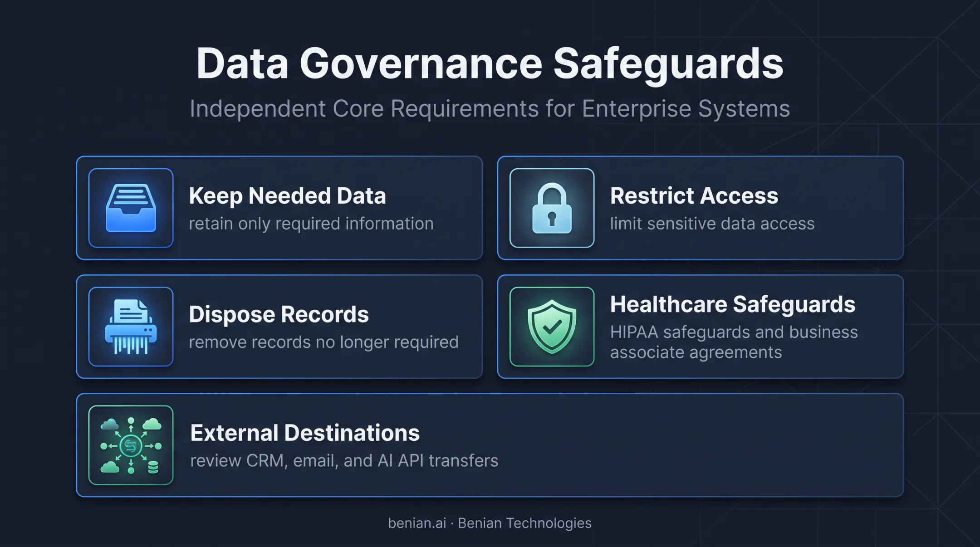Image resolution: width=980 pixels, height=547 pixels.
Task: Click the shredder icon beside Dispose Records
Action: point(131,327)
